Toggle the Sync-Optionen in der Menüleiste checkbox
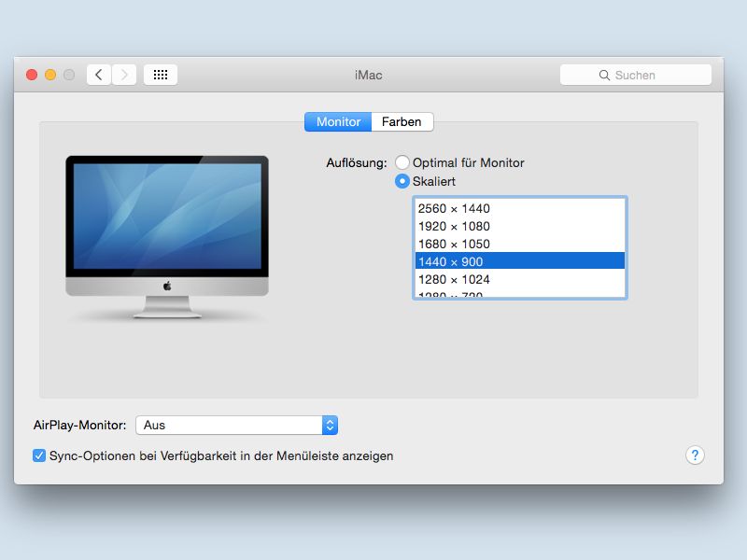The height and width of the screenshot is (560, 747). [x=39, y=455]
